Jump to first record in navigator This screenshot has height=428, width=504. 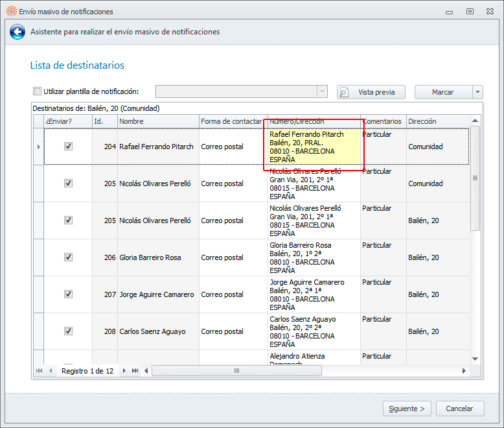click(x=39, y=371)
